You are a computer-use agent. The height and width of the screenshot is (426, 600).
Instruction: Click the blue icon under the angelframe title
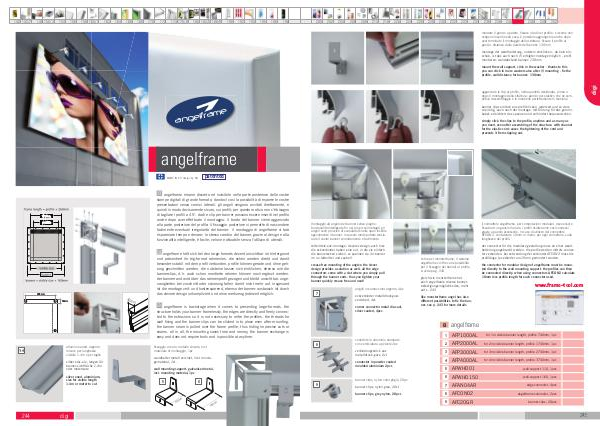pos(160,177)
